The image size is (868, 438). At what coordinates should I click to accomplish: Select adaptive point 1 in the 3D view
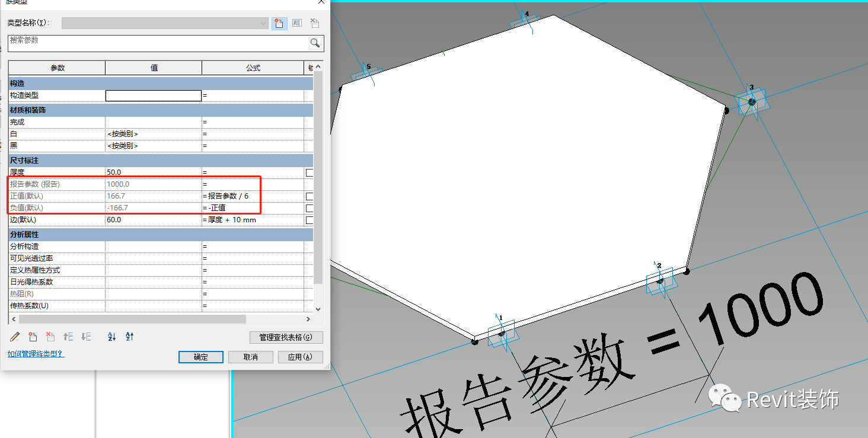tap(502, 334)
